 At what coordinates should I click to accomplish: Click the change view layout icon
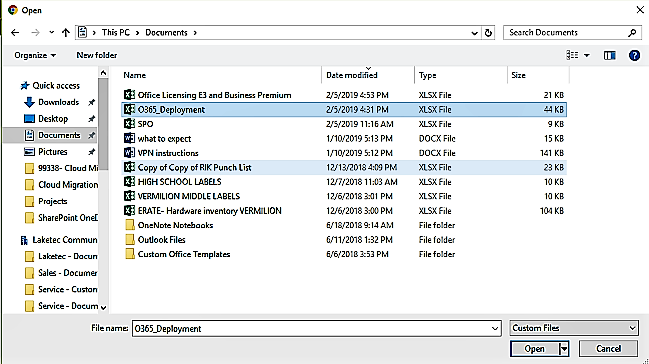572,55
